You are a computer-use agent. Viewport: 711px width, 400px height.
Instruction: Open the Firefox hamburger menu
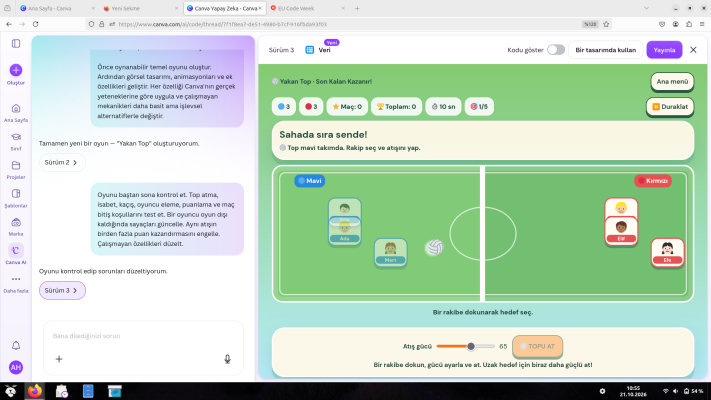[x=702, y=24]
